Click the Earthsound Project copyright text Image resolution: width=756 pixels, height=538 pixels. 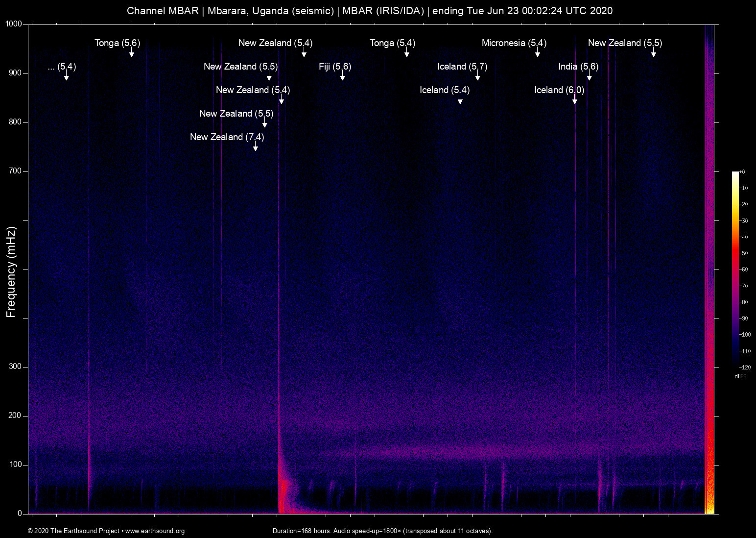(x=73, y=531)
